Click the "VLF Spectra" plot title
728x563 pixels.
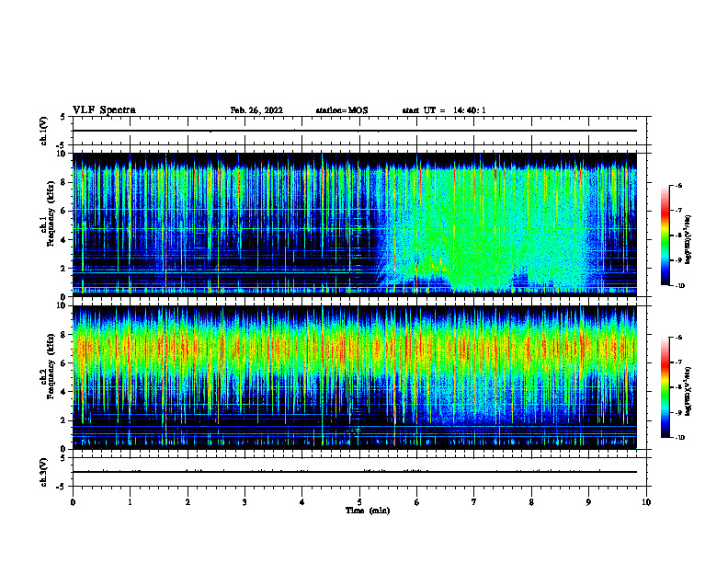104,110
